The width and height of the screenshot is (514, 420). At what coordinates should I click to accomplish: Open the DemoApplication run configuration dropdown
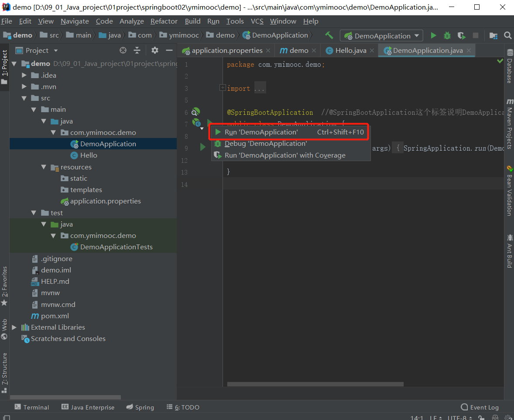point(381,35)
